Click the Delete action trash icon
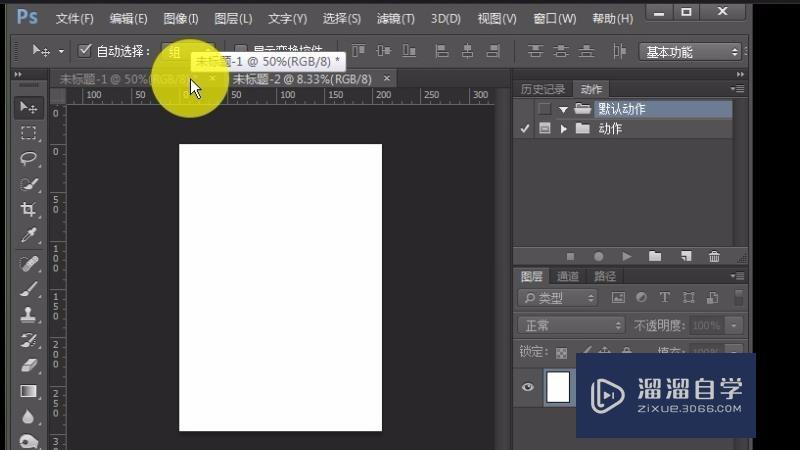800x450 pixels. (x=714, y=257)
